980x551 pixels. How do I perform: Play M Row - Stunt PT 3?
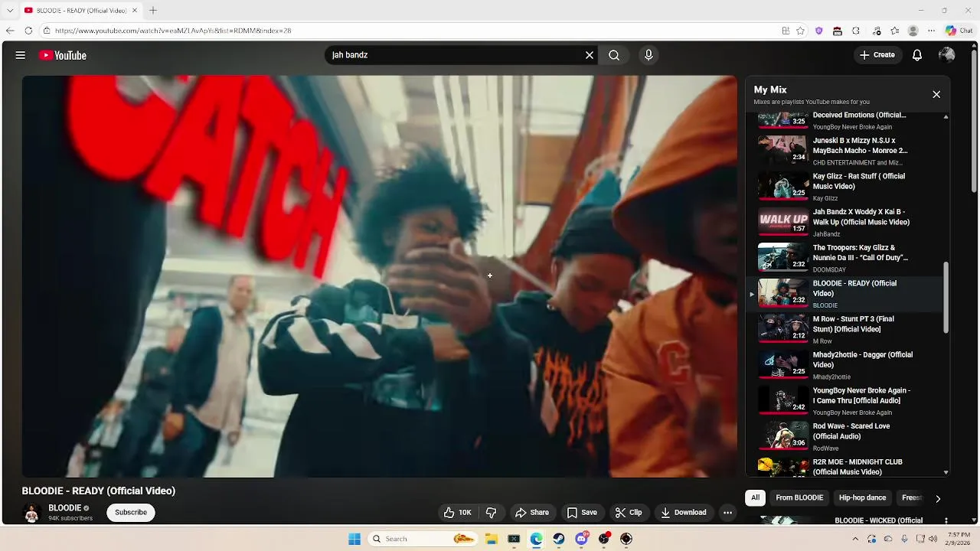click(x=846, y=329)
